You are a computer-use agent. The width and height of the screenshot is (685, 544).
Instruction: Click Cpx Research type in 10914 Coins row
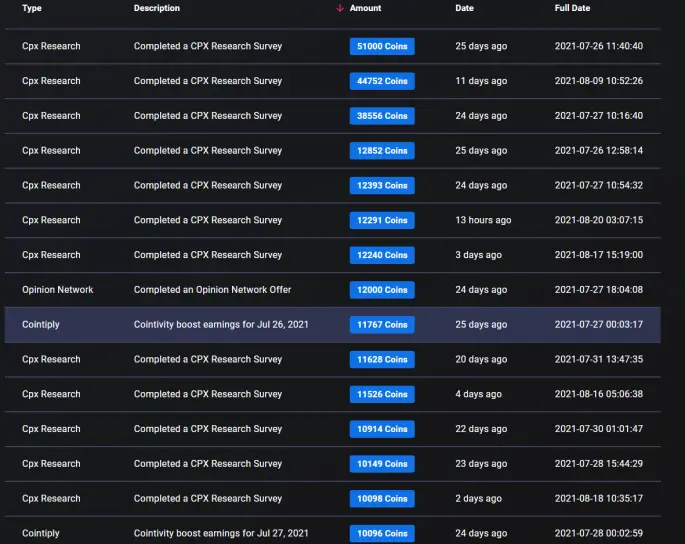click(51, 429)
